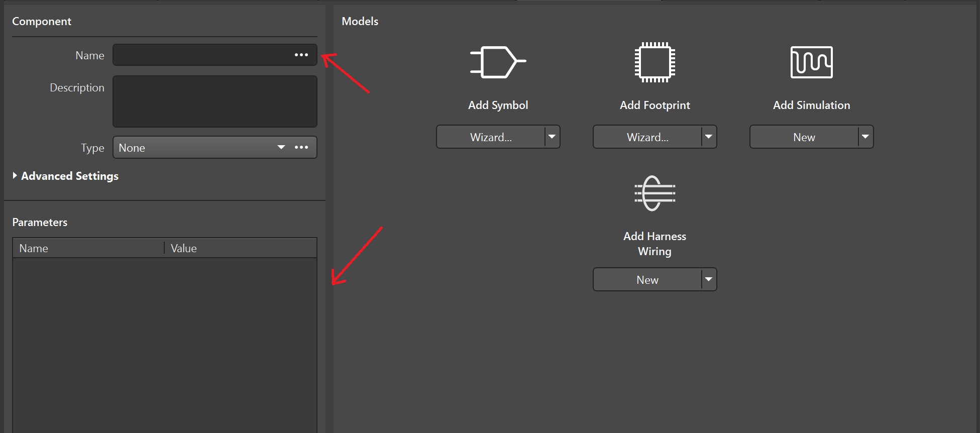Image resolution: width=980 pixels, height=433 pixels.
Task: Open dropdown arrow next to Footprint Wizard button
Action: pos(709,137)
